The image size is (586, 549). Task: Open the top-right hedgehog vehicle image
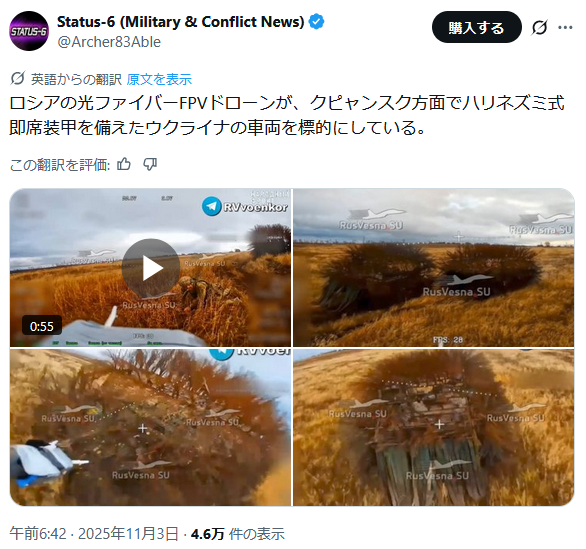[434, 268]
